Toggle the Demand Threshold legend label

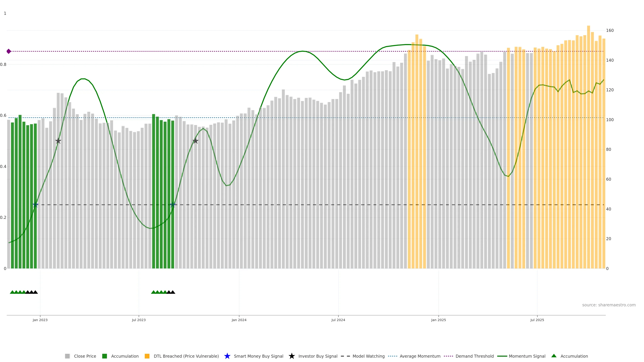point(474,356)
